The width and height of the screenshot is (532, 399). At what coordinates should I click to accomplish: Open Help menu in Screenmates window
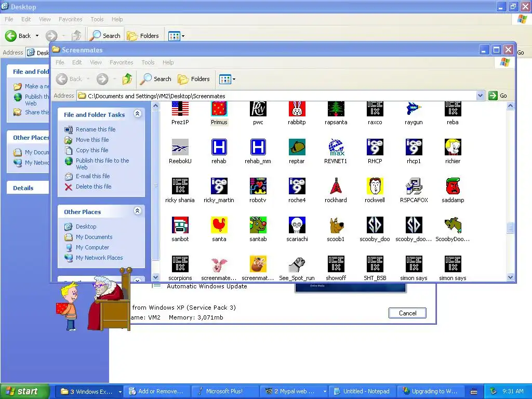(x=168, y=62)
